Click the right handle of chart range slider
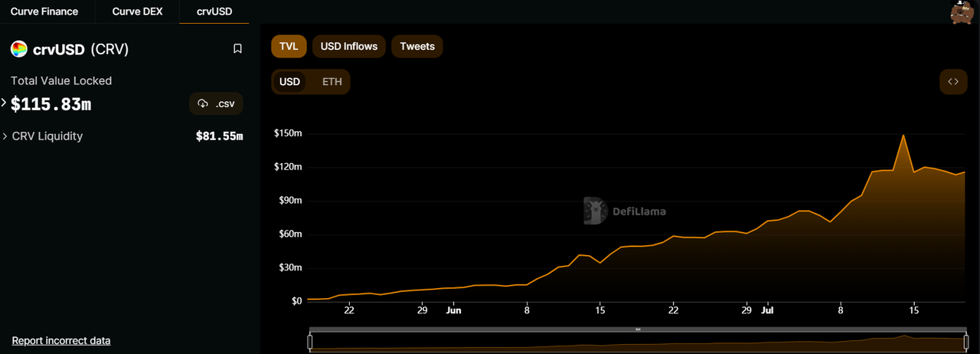980x354 pixels. coord(966,342)
